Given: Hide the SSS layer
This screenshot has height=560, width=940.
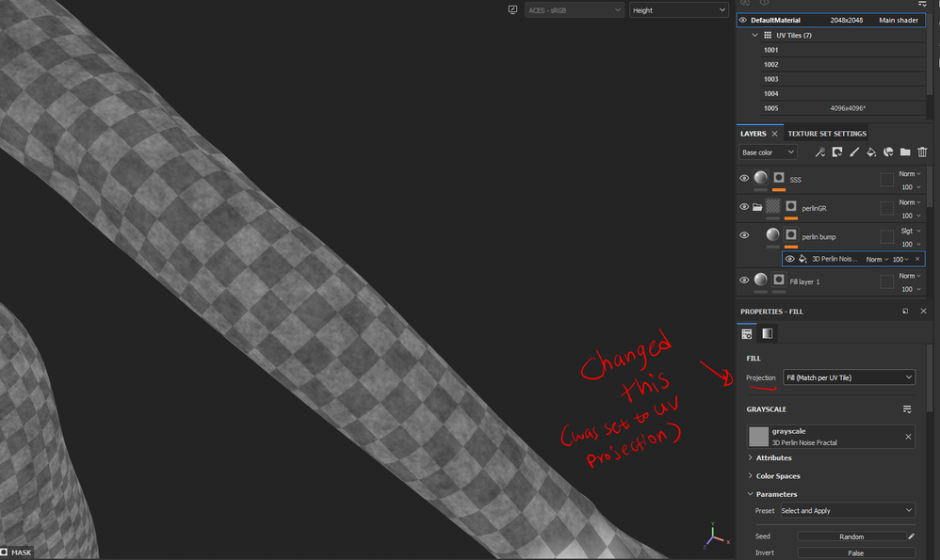Looking at the screenshot, I should 744,178.
